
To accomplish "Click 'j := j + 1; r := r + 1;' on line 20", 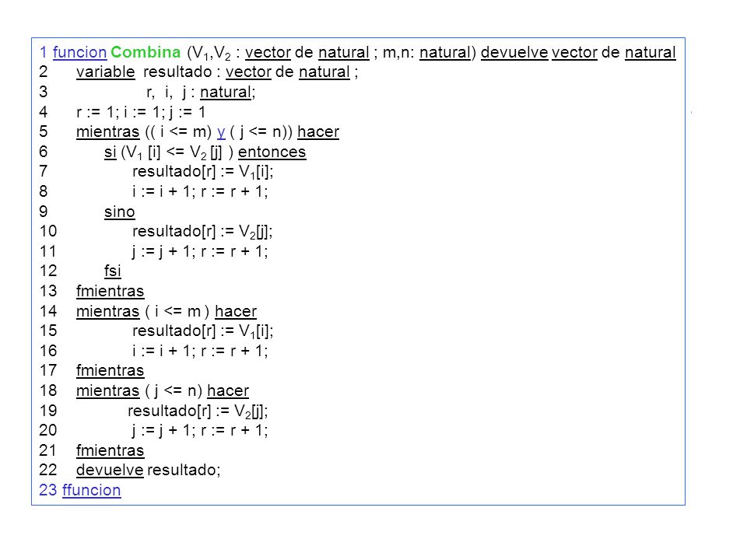I will (200, 430).
